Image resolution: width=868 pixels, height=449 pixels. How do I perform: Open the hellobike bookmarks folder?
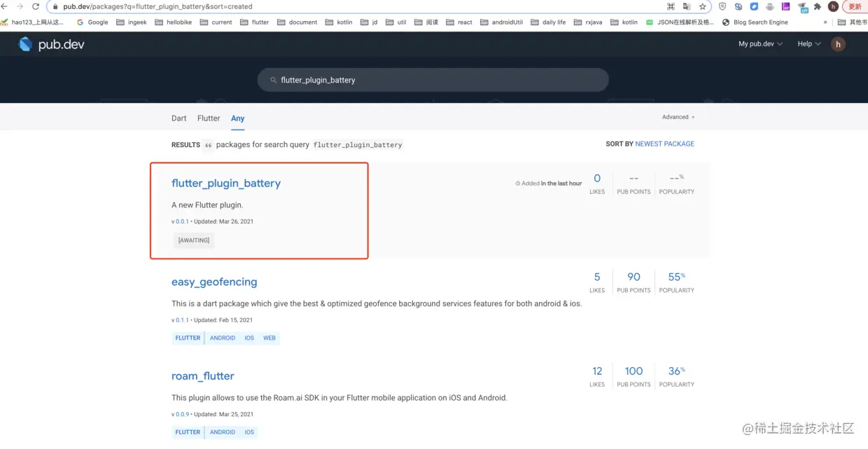pos(173,22)
